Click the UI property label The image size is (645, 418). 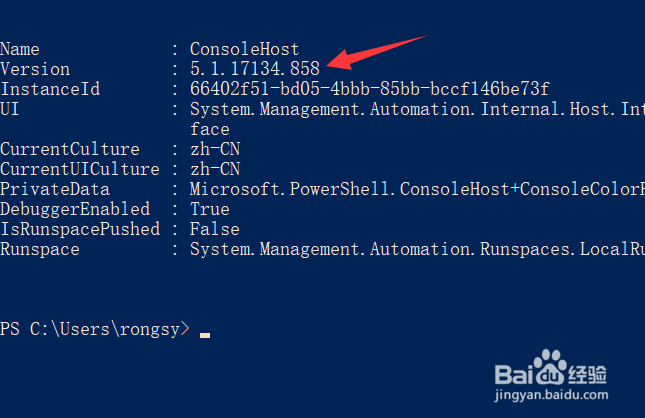tap(9, 109)
